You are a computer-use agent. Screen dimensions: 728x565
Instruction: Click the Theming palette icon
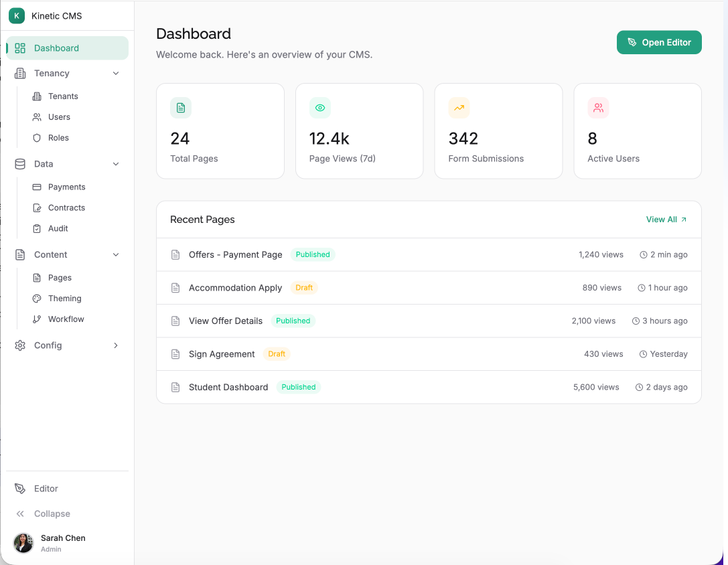(x=37, y=299)
